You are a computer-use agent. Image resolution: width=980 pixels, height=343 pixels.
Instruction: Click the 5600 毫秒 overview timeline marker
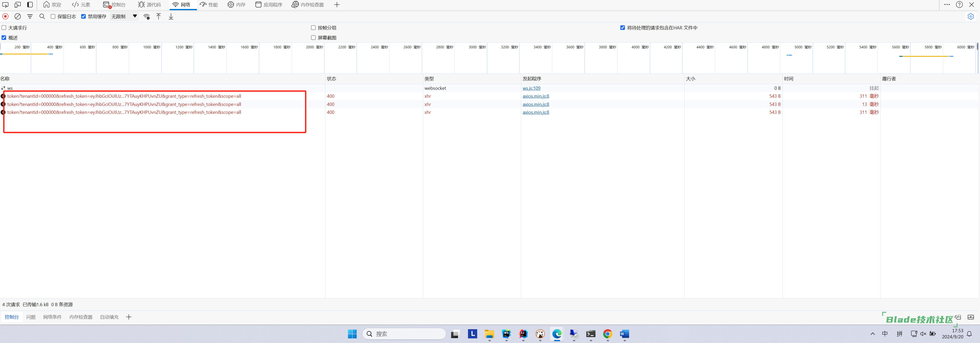pyautogui.click(x=900, y=47)
